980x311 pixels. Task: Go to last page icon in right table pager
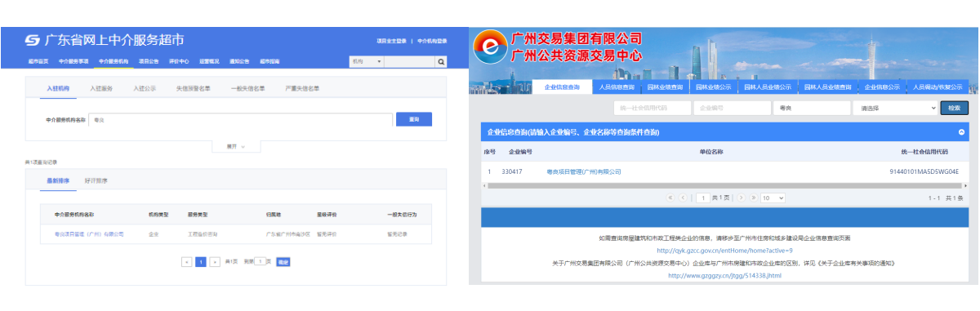754,198
